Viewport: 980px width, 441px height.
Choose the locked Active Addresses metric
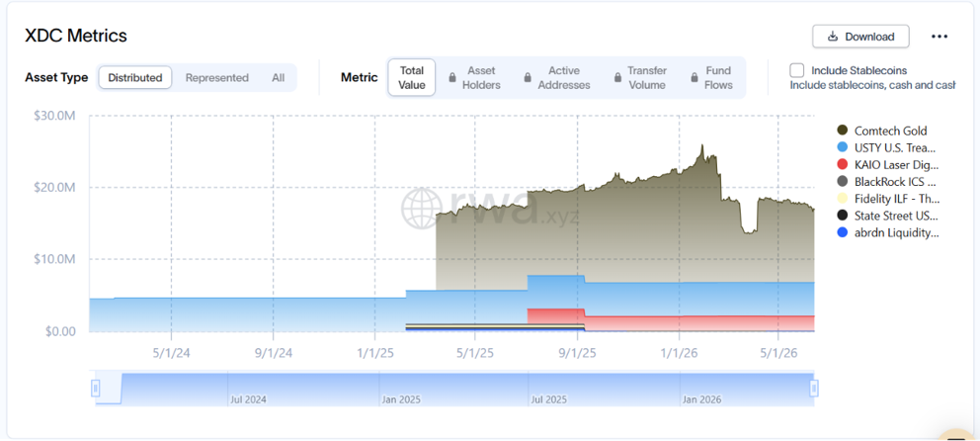(556, 77)
